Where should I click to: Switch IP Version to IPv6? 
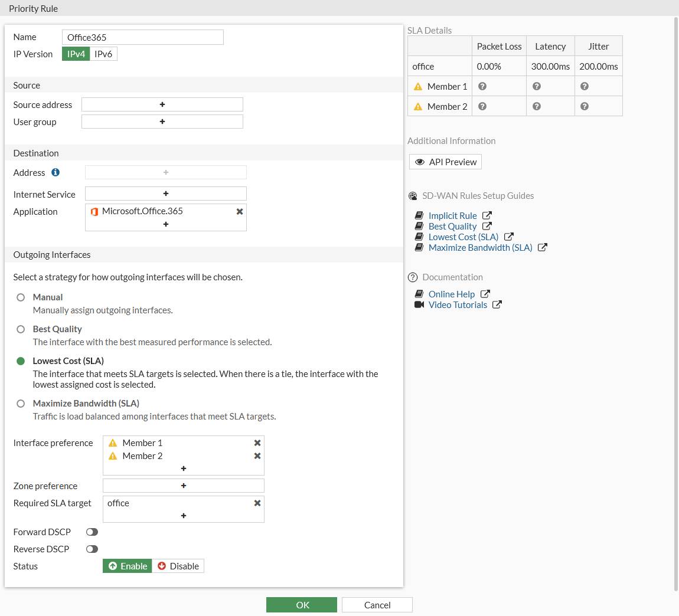(103, 54)
